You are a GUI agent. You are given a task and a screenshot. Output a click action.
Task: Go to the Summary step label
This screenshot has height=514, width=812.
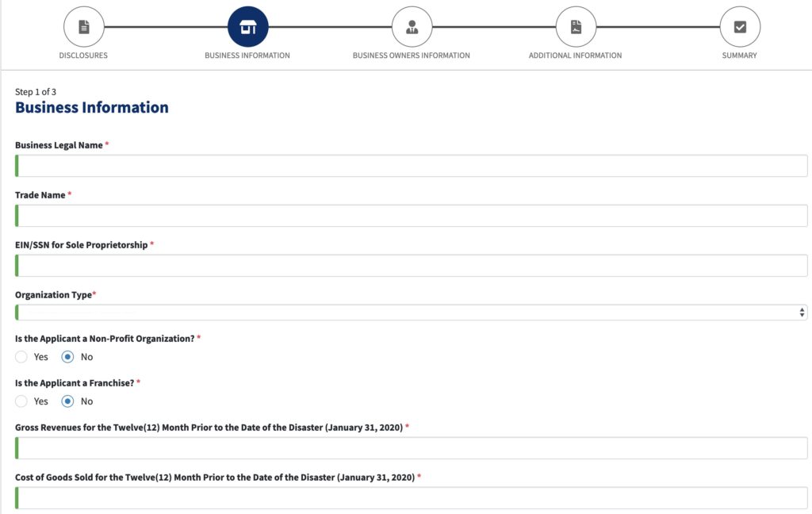pos(739,56)
